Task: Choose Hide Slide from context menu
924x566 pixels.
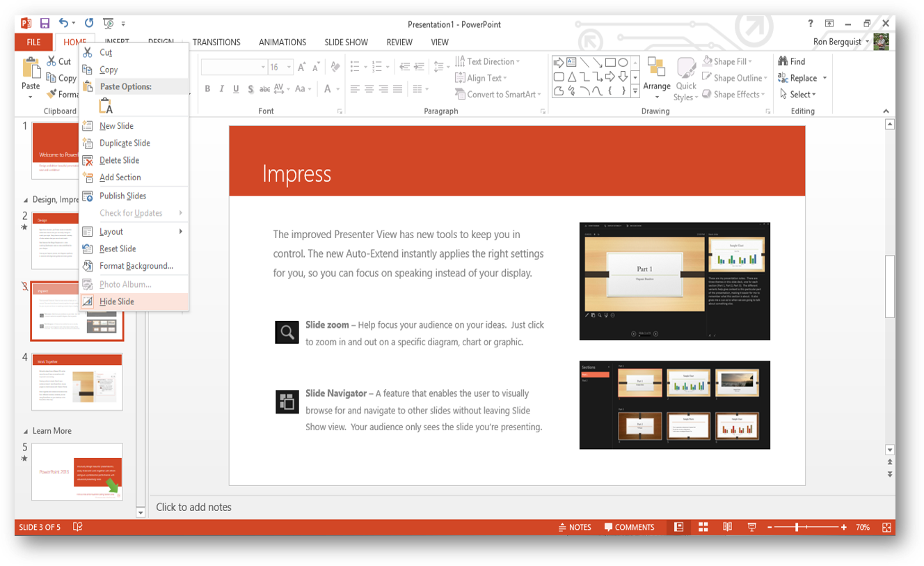Action: [x=134, y=301]
